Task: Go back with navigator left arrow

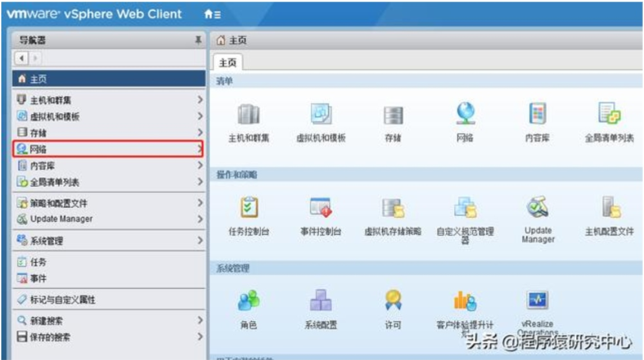Action: click(21, 58)
